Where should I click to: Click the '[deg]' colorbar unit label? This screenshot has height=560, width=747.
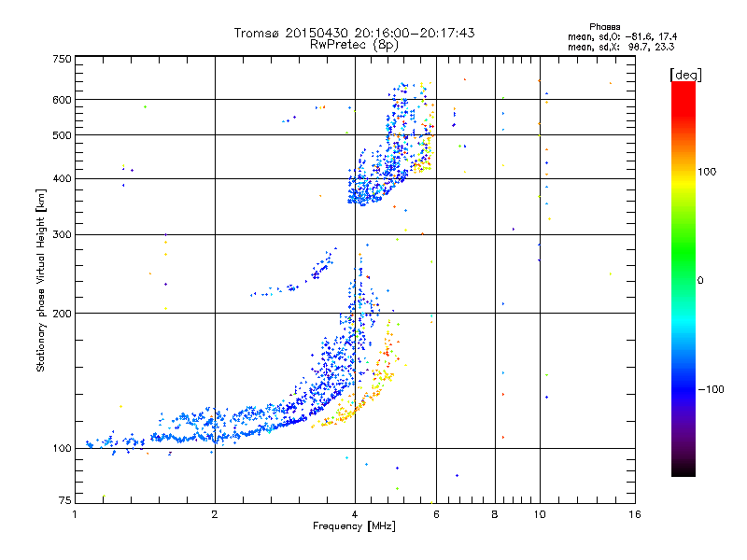[x=685, y=76]
